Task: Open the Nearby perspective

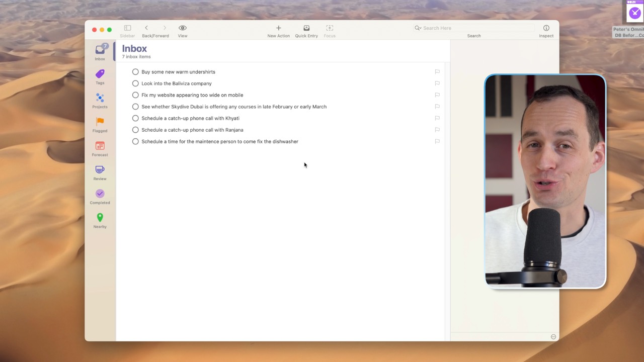Action: point(100,220)
